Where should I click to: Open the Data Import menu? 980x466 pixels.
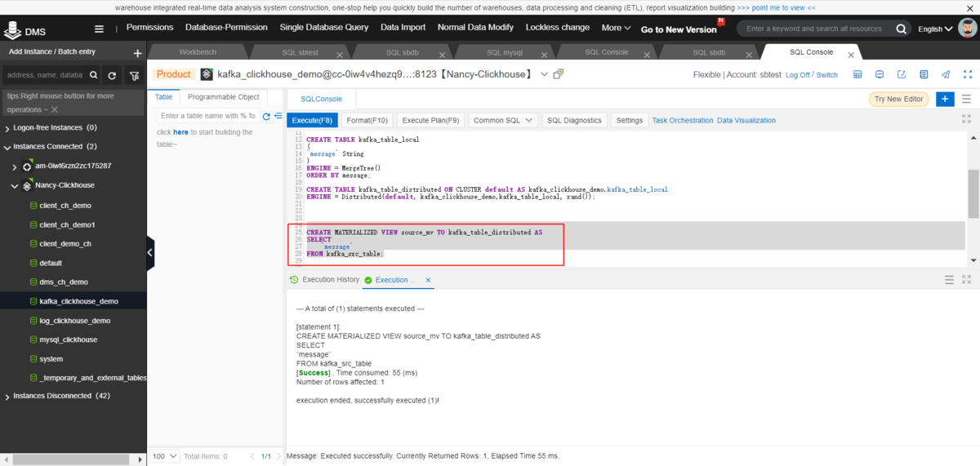(403, 28)
